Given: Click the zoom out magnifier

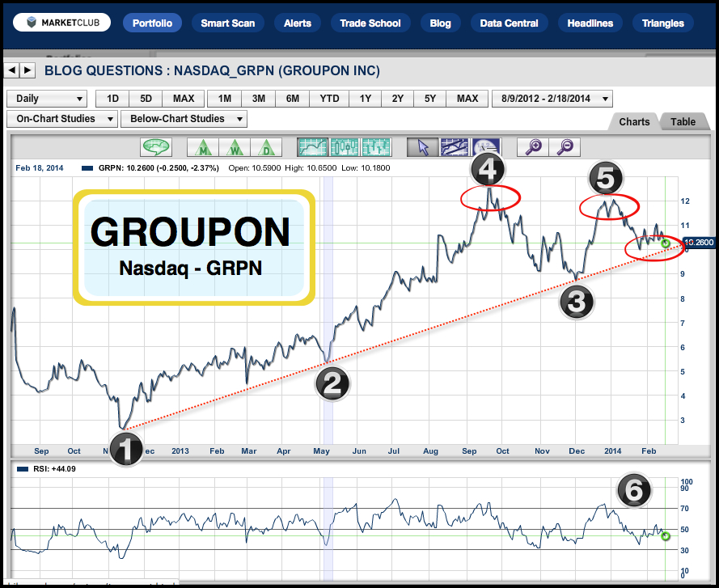Looking at the screenshot, I should [565, 147].
